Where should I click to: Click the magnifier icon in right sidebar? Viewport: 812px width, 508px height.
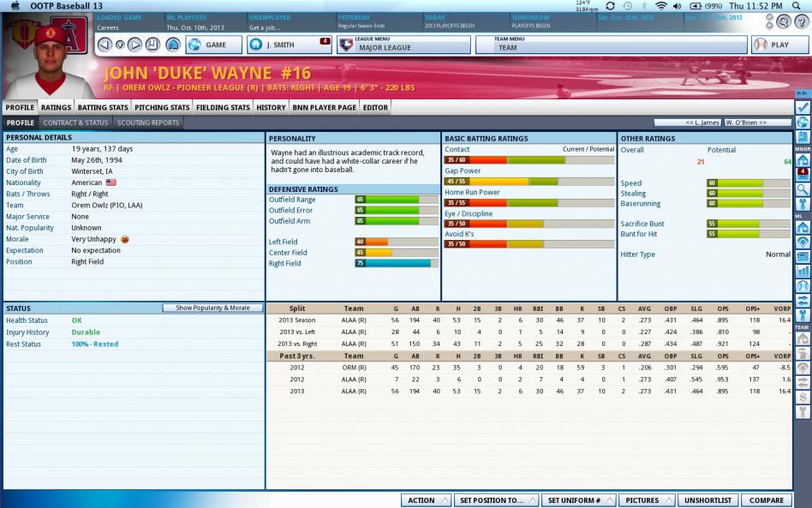click(x=803, y=189)
